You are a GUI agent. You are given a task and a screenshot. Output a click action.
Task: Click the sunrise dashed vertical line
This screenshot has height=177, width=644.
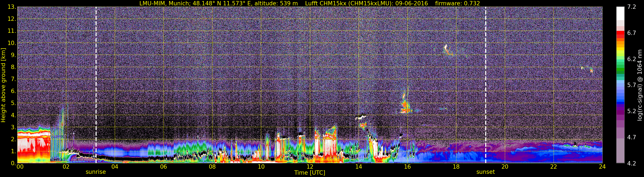point(96,85)
